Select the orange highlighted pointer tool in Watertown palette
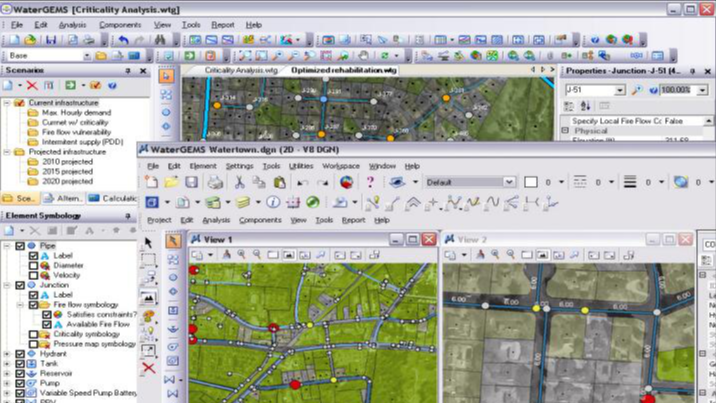Screen dimensions: 717x403 (x=173, y=241)
